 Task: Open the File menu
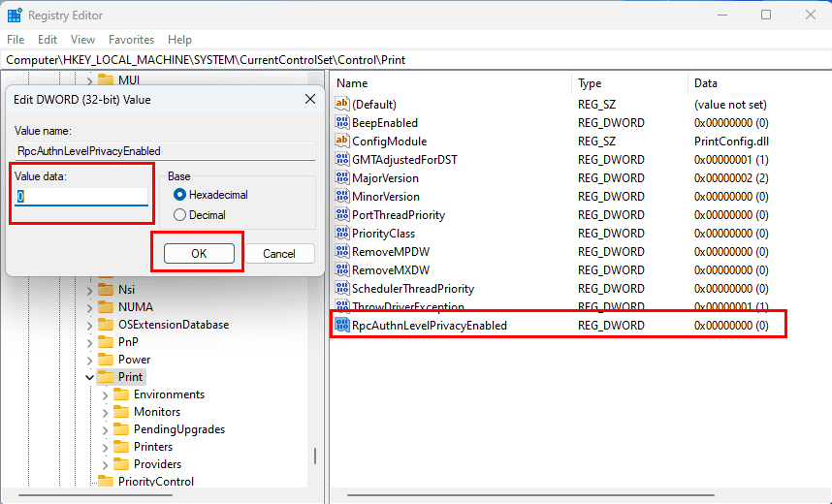click(16, 40)
